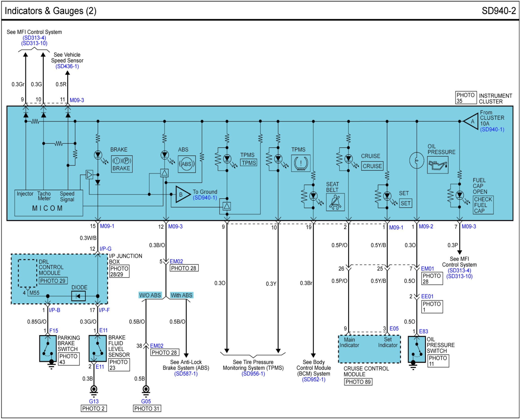Viewport: 522px width, 420px height.
Task: Click the BRAKE warning indicator icon
Action: [122, 164]
